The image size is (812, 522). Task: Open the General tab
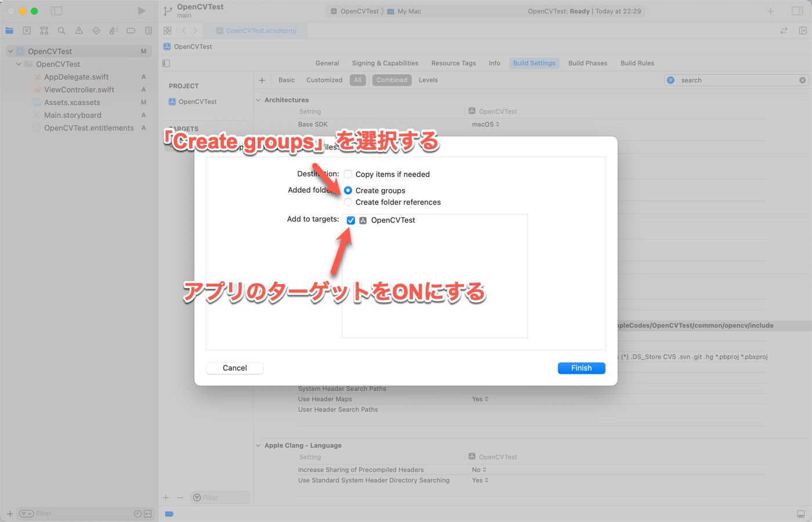[x=327, y=63]
